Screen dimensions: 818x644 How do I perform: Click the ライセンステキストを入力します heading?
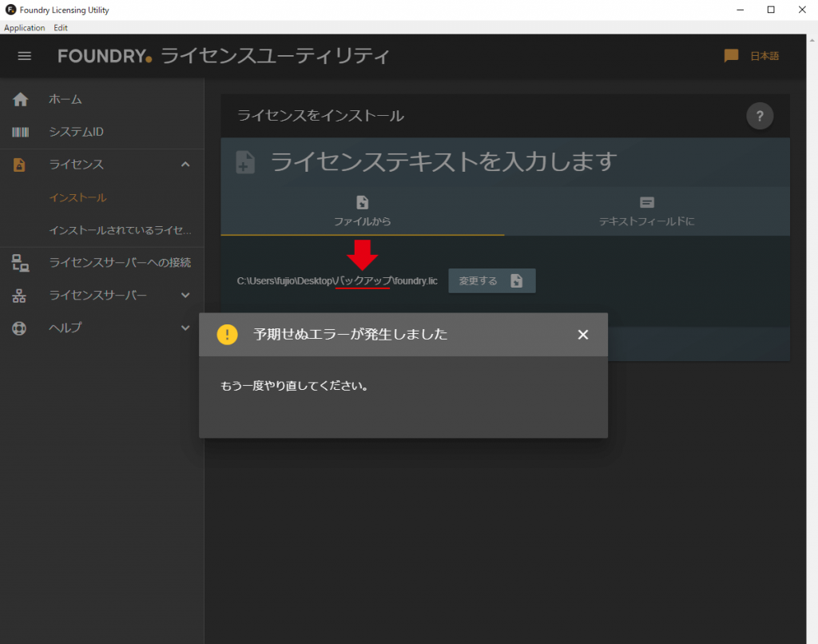pos(444,161)
